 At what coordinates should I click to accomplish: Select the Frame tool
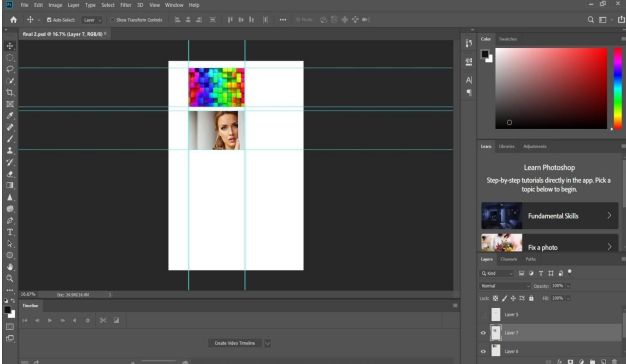click(x=10, y=104)
